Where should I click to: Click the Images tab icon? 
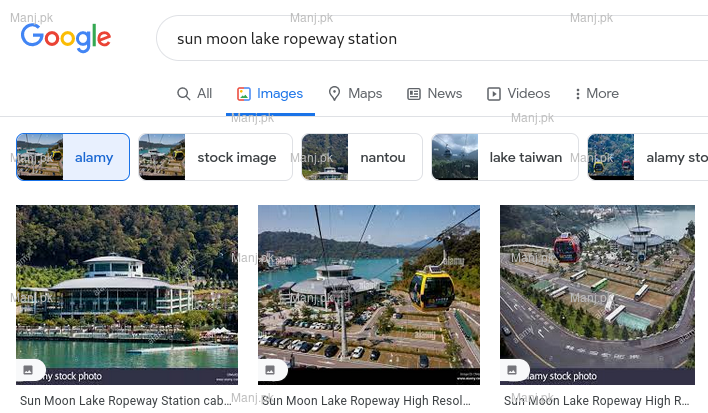click(243, 94)
